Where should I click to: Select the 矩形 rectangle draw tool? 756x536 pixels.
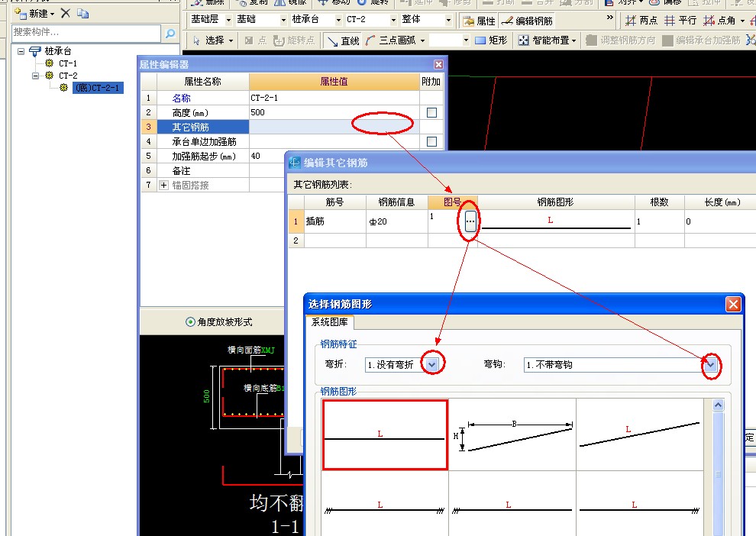[491, 40]
